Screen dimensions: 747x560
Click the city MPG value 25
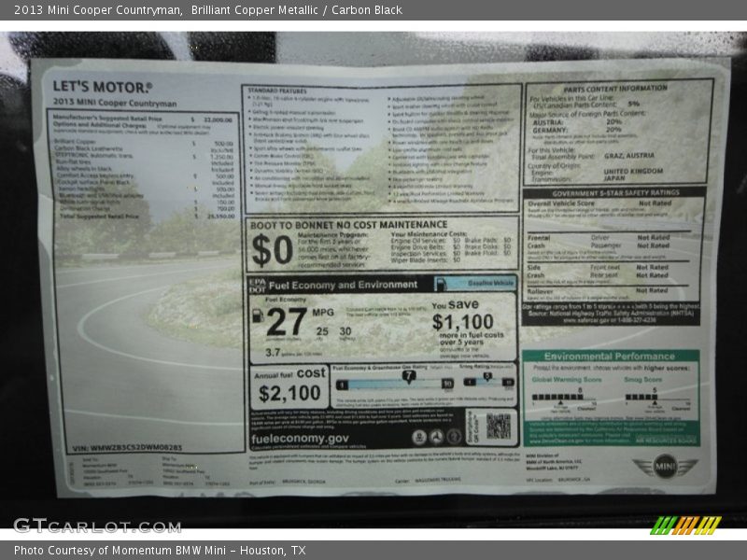(322, 331)
